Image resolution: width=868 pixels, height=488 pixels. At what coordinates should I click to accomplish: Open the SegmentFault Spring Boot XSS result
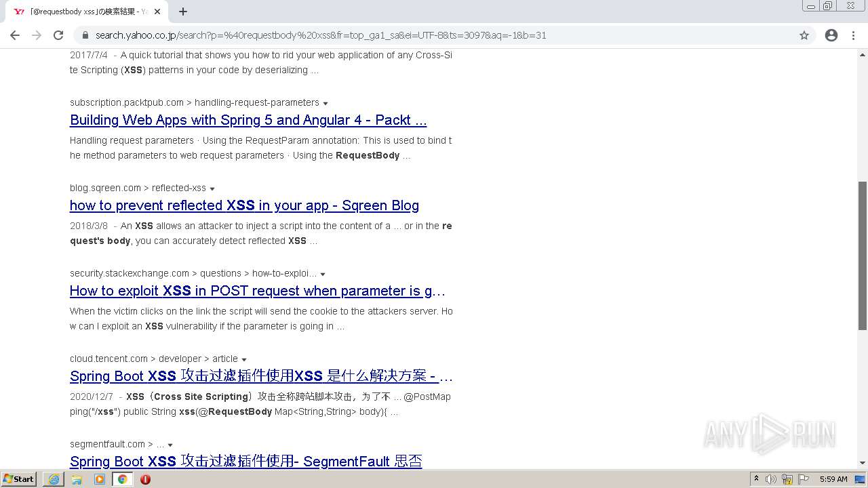(x=245, y=462)
